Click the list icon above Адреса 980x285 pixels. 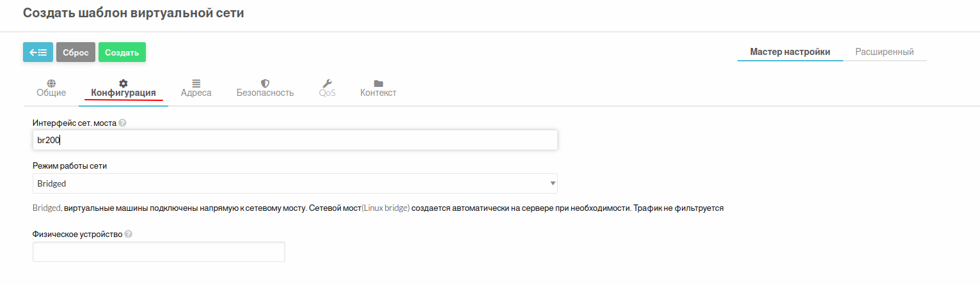click(x=196, y=83)
